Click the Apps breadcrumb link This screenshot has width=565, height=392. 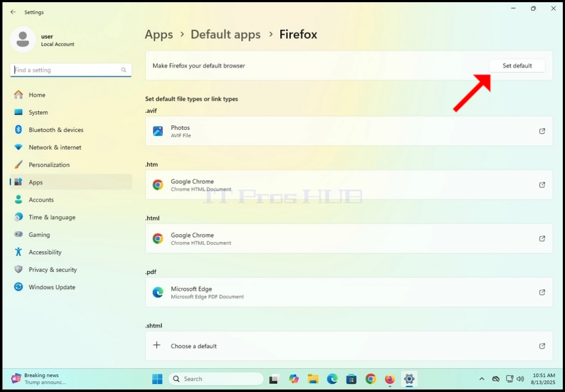click(159, 34)
